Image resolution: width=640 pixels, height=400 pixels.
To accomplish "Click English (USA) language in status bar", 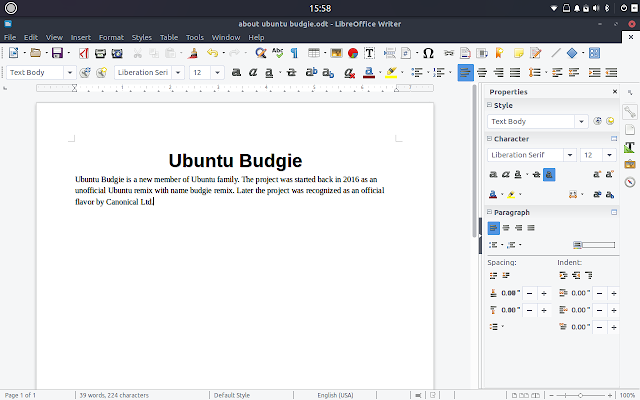I will (335, 395).
